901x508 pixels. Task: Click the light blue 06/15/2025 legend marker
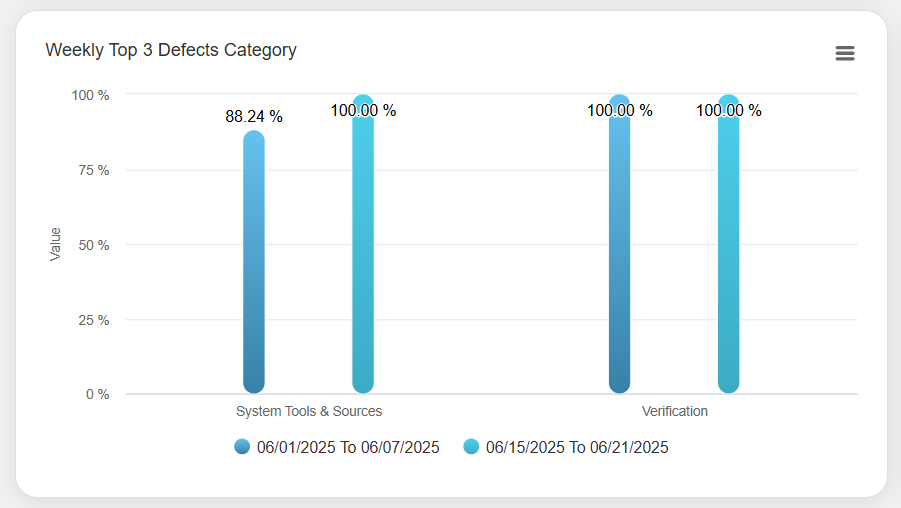(x=471, y=447)
